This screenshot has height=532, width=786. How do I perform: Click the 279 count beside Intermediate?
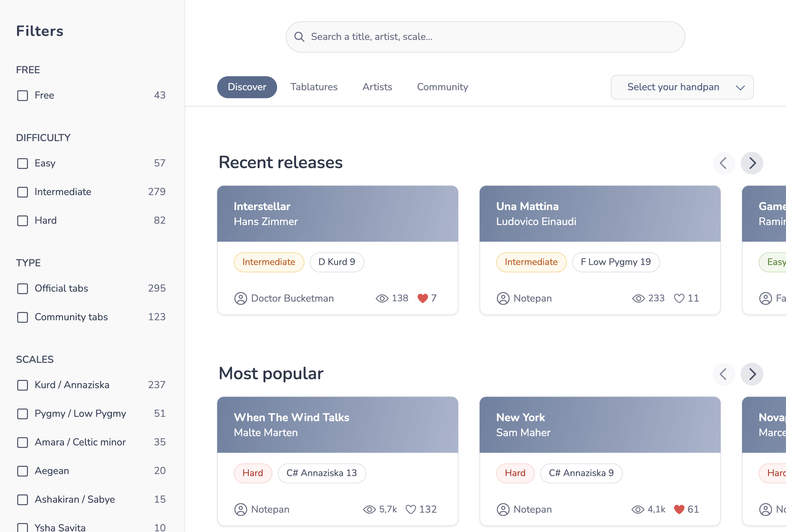click(157, 192)
